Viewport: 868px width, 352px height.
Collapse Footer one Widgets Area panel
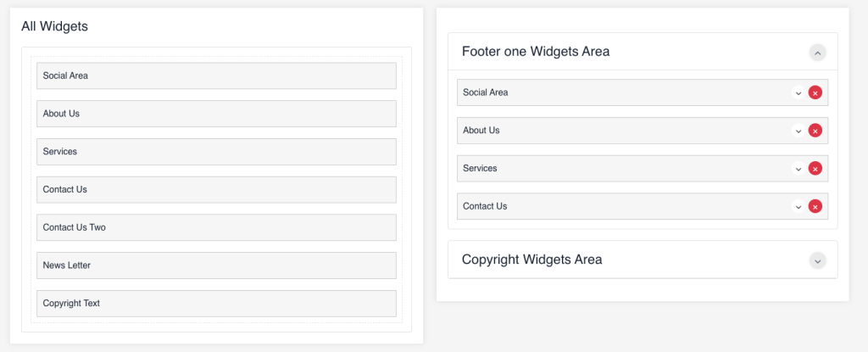click(x=818, y=52)
